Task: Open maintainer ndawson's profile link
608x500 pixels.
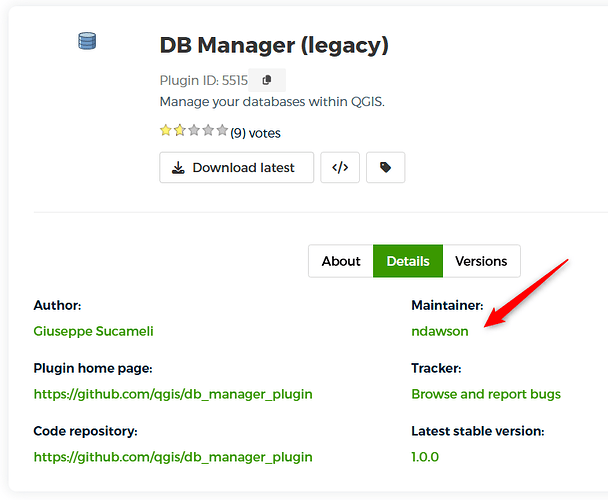Action: (440, 331)
